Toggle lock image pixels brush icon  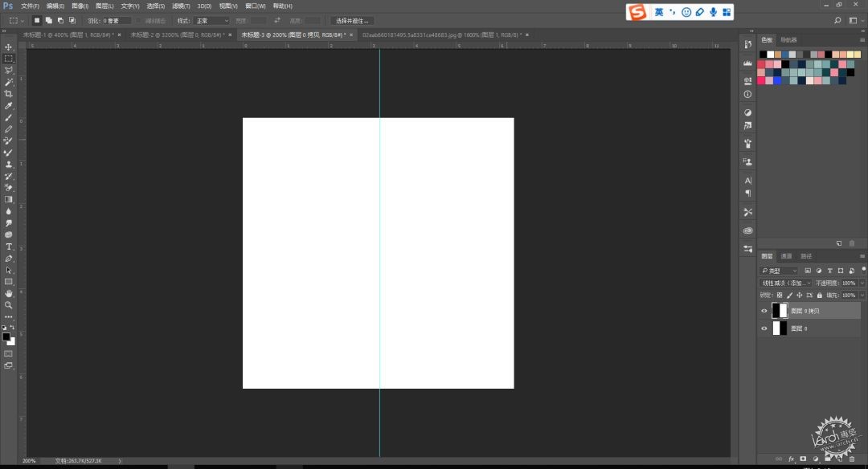789,296
